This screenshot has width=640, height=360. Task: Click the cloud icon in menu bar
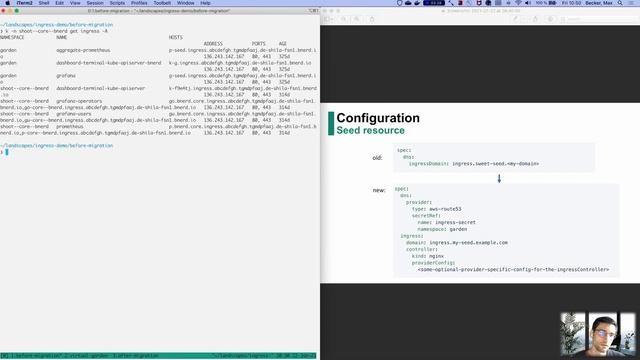coord(408,3)
